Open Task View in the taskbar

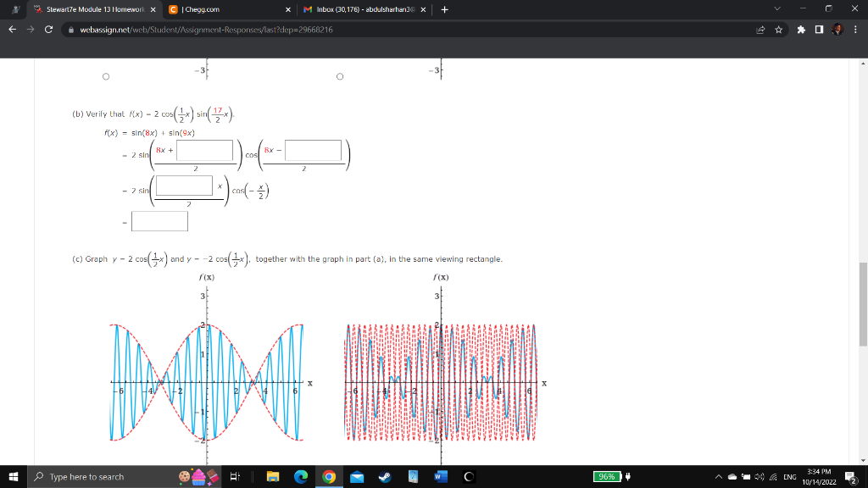click(235, 476)
